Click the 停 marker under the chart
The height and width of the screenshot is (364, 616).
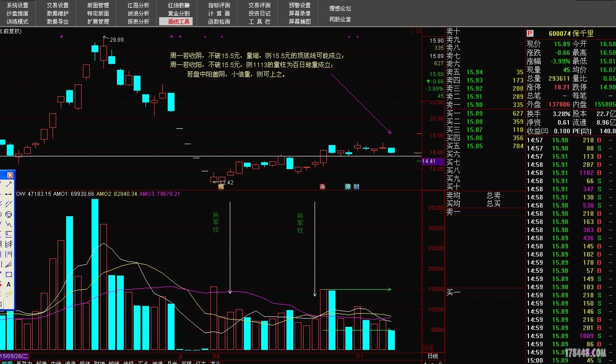tap(348, 186)
